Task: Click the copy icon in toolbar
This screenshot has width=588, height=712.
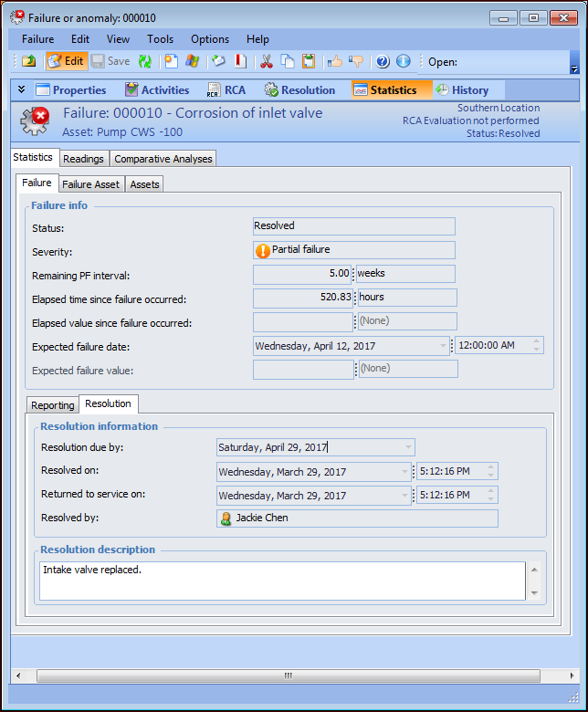Action: 288,61
